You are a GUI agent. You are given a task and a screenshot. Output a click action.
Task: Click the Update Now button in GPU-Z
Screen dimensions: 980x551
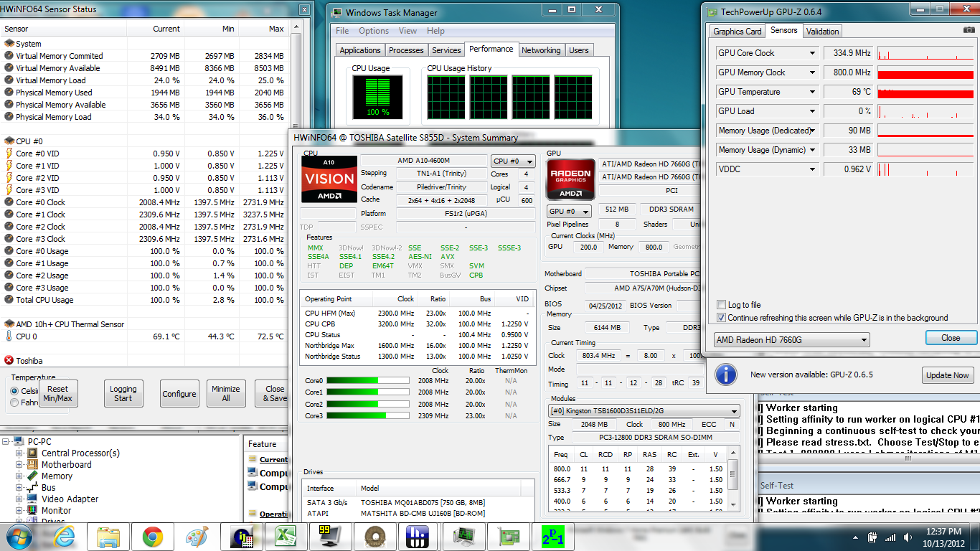pyautogui.click(x=947, y=375)
